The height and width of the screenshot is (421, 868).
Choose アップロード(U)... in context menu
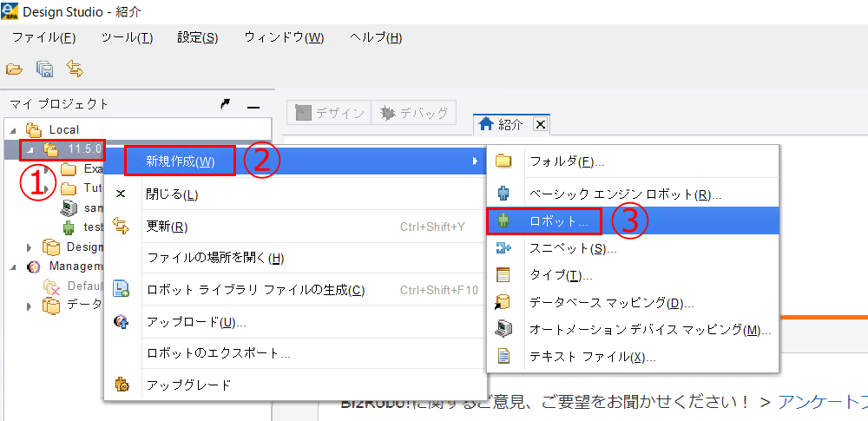[295, 322]
